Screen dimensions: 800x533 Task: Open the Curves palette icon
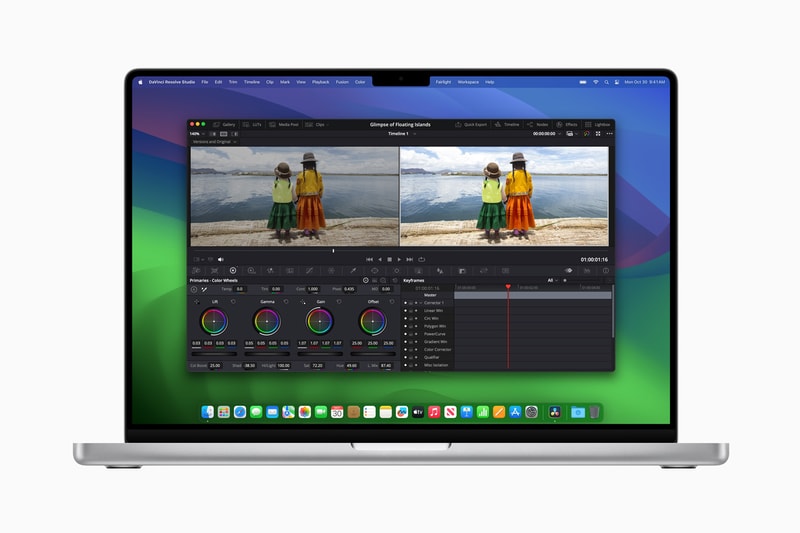(x=310, y=271)
